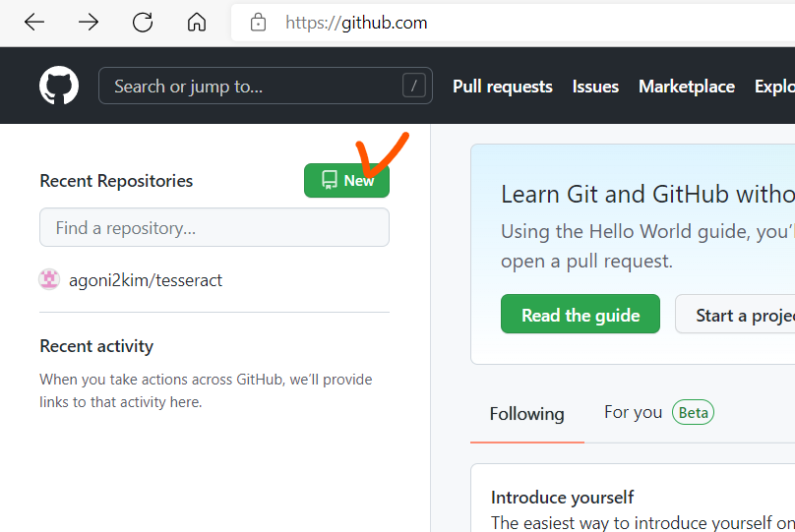Open Issues in top navigation
The image size is (795, 532).
595,87
